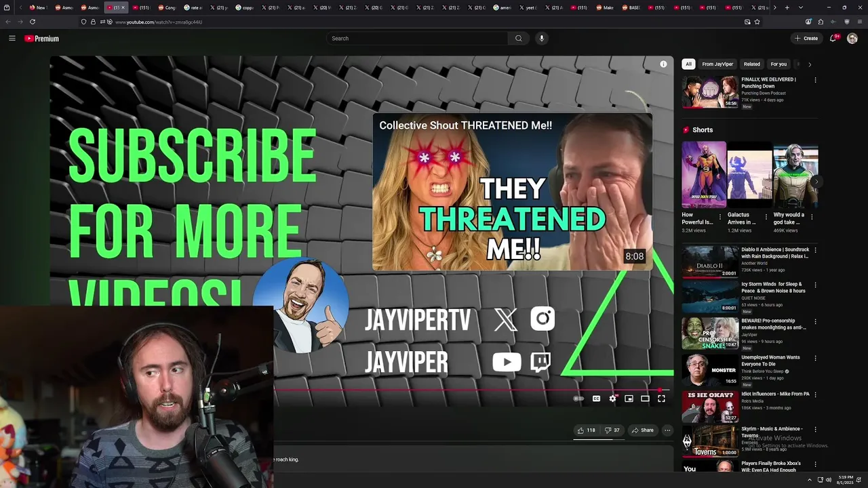Select the Related filter chip
Screen dimensions: 868x488
pos(752,64)
